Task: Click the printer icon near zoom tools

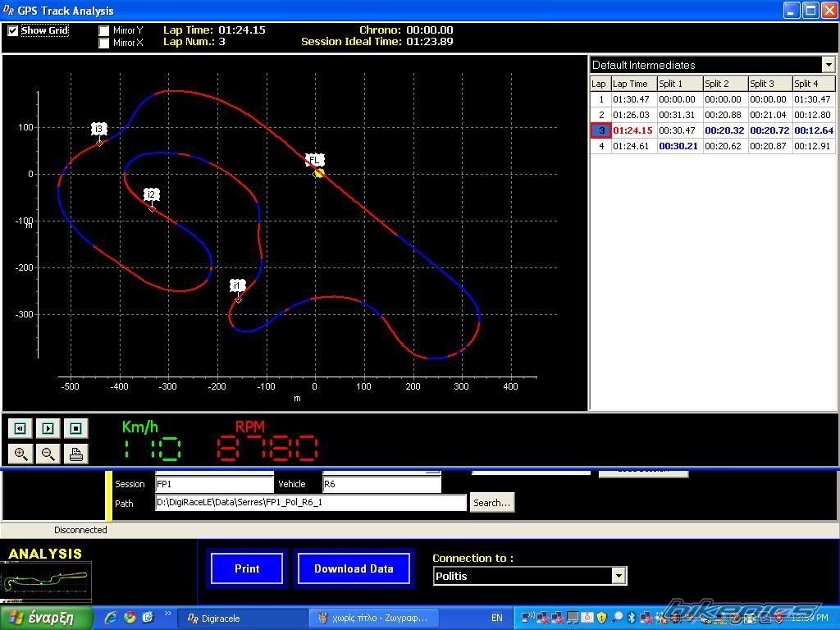Action: tap(75, 454)
